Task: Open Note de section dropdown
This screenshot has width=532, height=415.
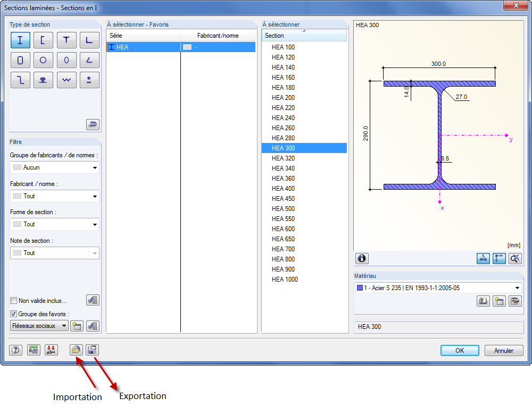Action: [x=55, y=253]
